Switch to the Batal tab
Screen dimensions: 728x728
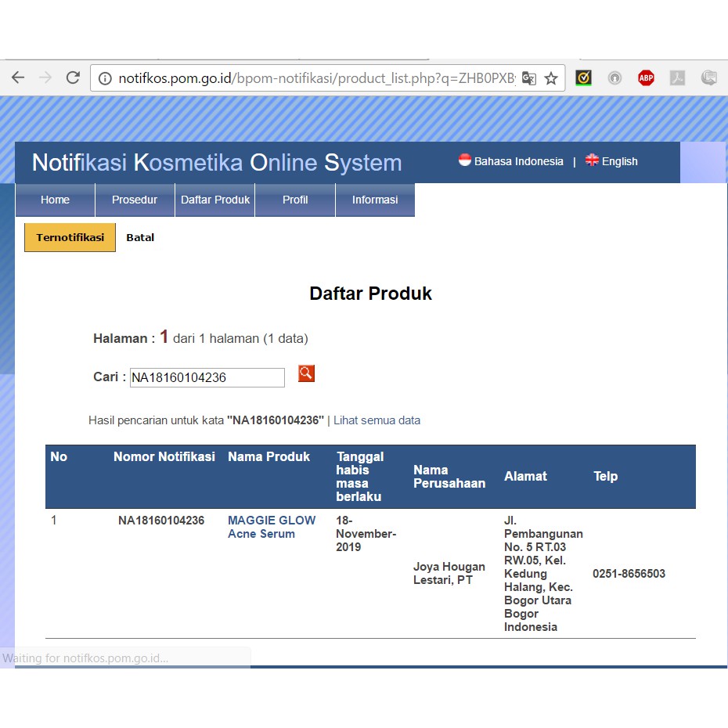point(140,237)
